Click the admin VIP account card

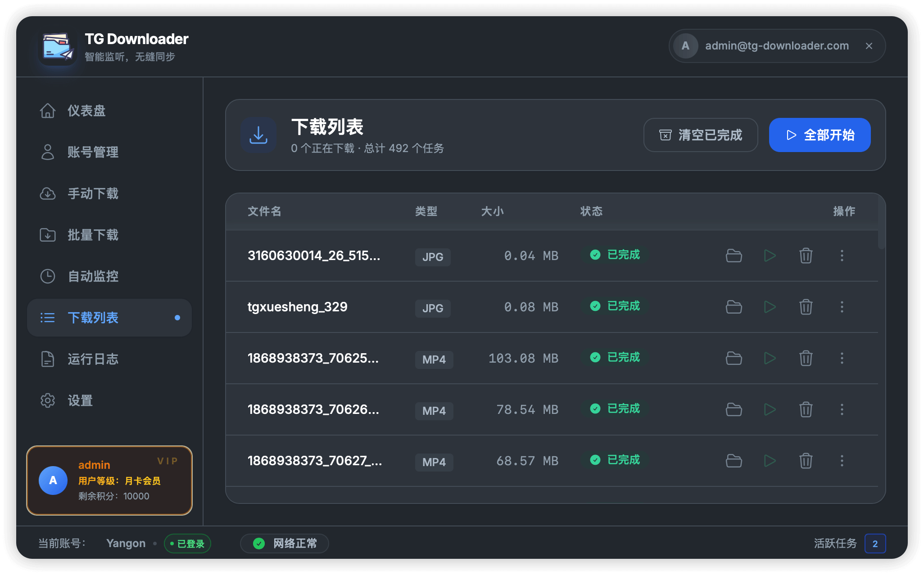109,480
